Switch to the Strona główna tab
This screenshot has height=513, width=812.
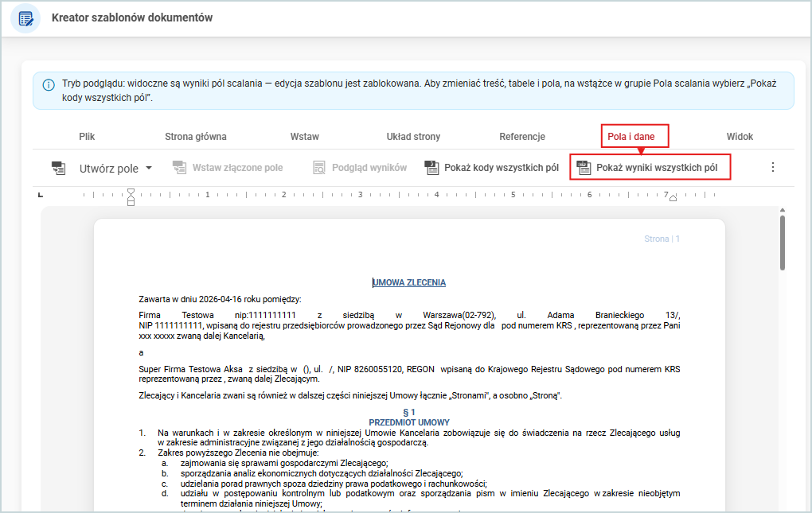click(196, 137)
